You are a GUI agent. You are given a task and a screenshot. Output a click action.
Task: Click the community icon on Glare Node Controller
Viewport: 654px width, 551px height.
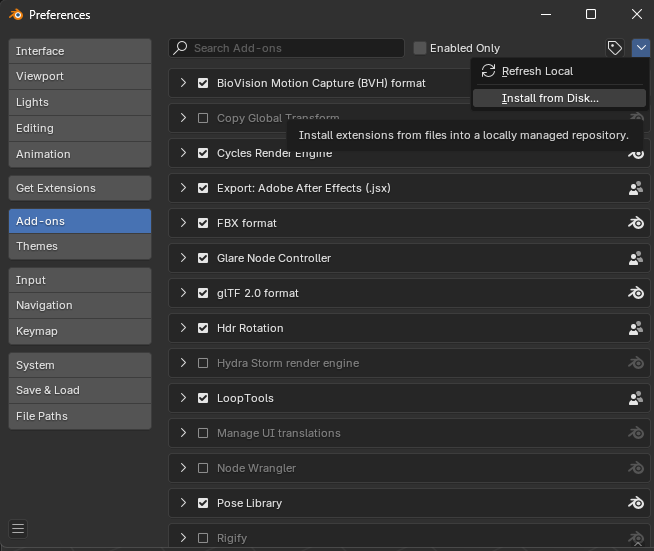(x=635, y=258)
